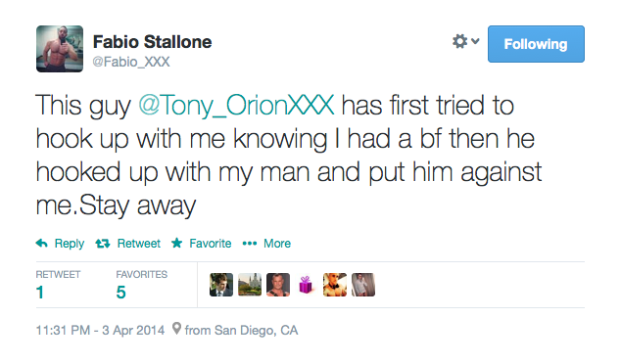Click the @Fabio_XXX handle
This screenshot has width=621, height=364.
(x=131, y=62)
